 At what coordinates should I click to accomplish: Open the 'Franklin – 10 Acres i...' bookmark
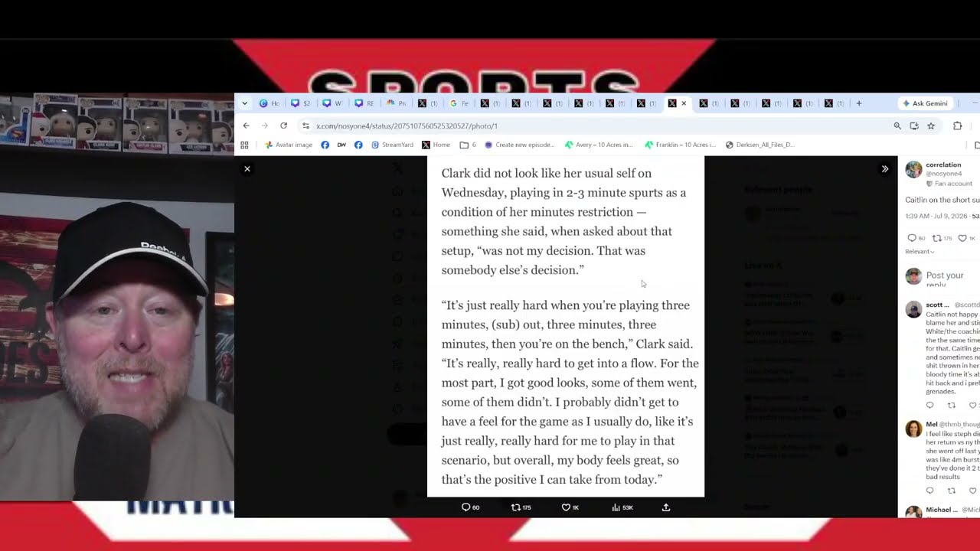click(x=681, y=145)
